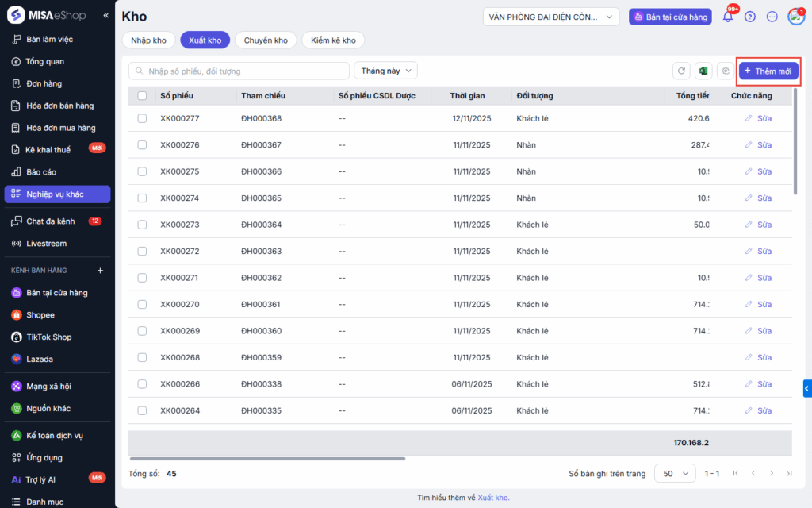
Task: Check the row for voucher XK000270
Action: click(x=142, y=304)
